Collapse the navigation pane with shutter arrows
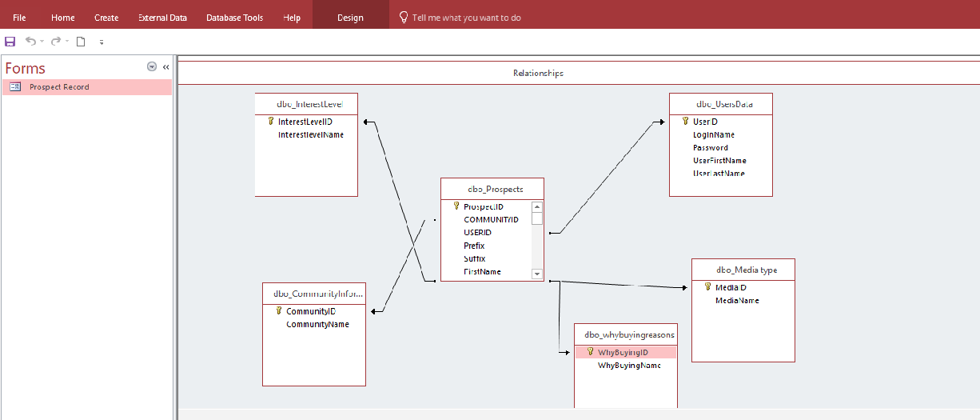Screen dimensions: 980x420 165,67
